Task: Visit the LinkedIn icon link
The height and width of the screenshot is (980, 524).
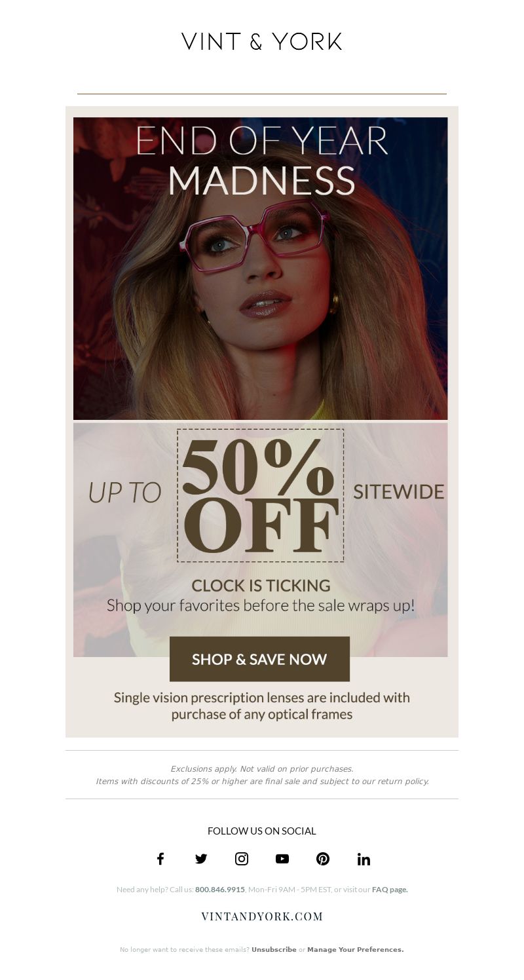Action: click(x=364, y=859)
